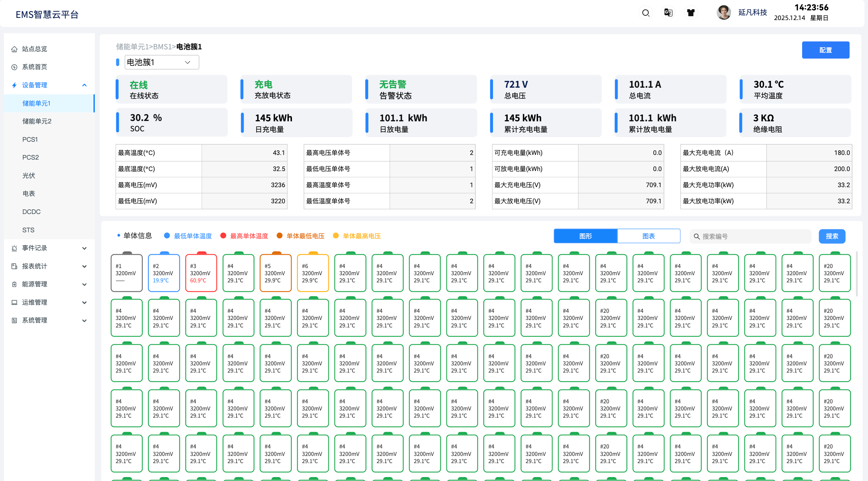
Task: Click the user avatar picture
Action: (723, 13)
